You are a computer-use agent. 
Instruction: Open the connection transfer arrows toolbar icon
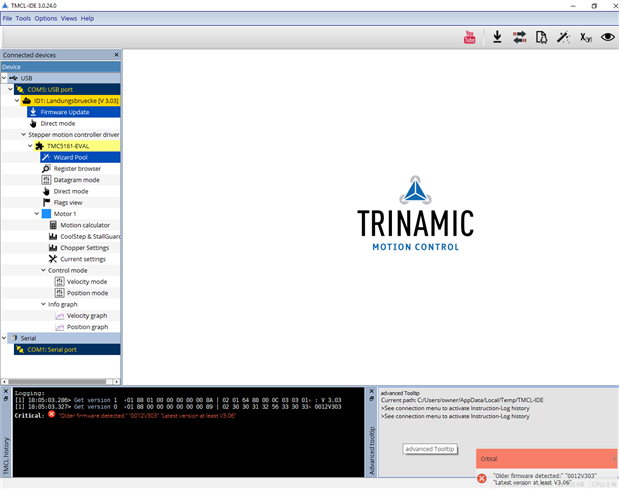tap(520, 37)
